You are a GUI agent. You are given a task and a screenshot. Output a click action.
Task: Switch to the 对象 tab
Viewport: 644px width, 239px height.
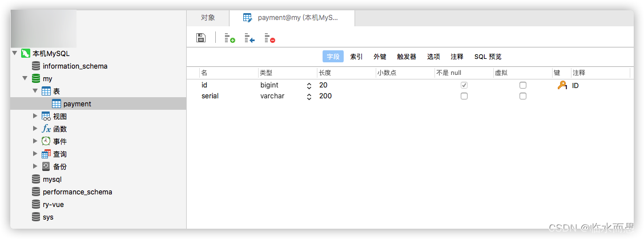point(208,18)
